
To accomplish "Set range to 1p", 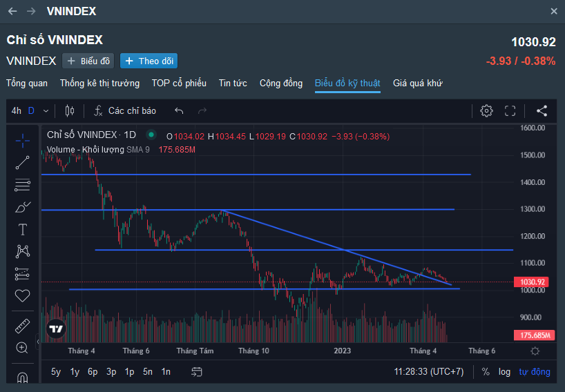I will [129, 371].
